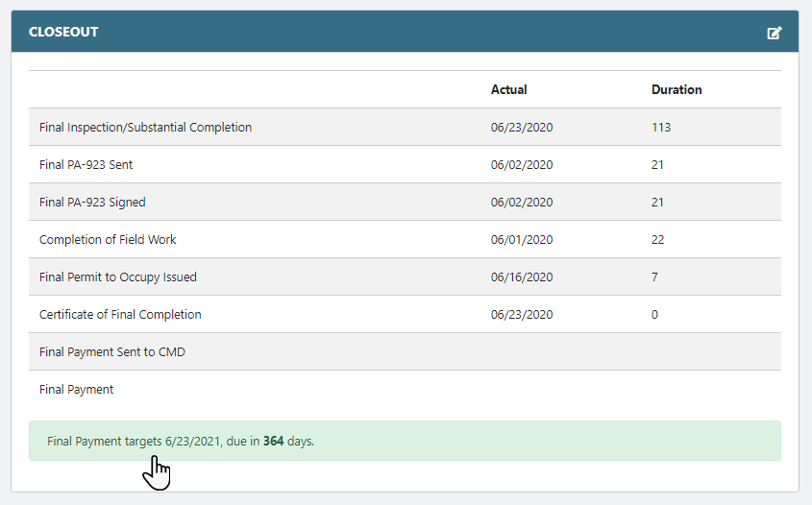Select the Final PA-923 Sent row label
The image size is (812, 505).
pos(86,164)
